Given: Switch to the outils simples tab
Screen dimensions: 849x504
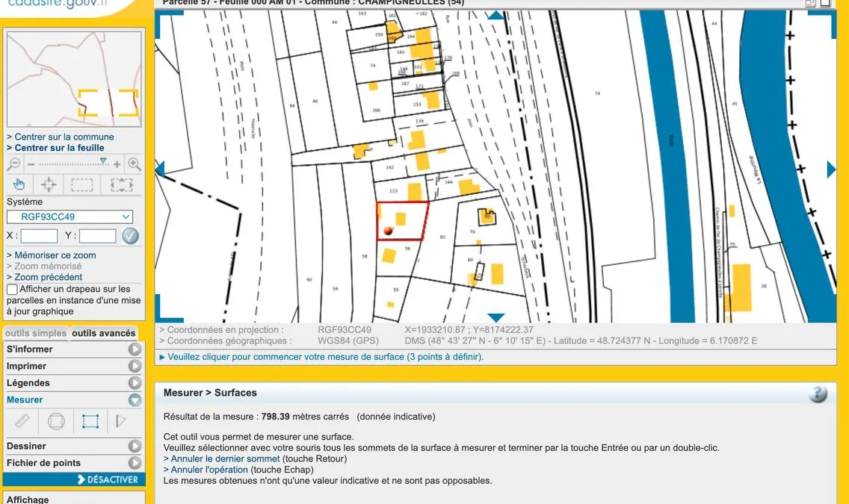Looking at the screenshot, I should click(36, 333).
